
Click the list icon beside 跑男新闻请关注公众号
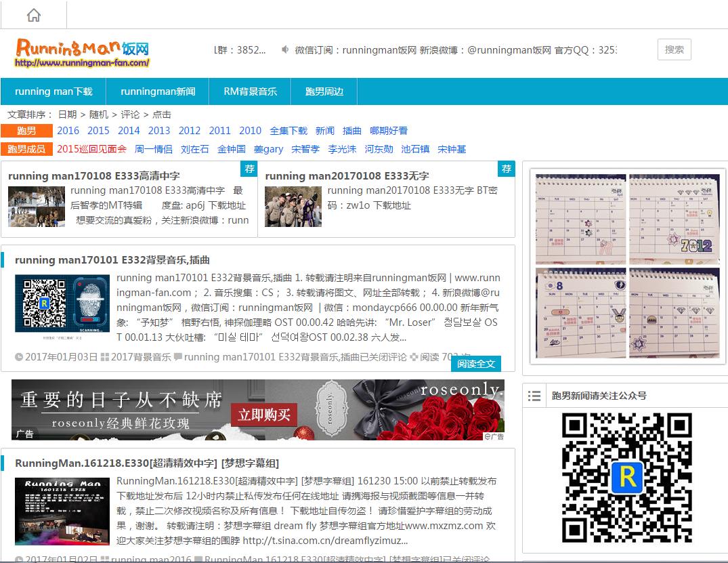click(534, 396)
